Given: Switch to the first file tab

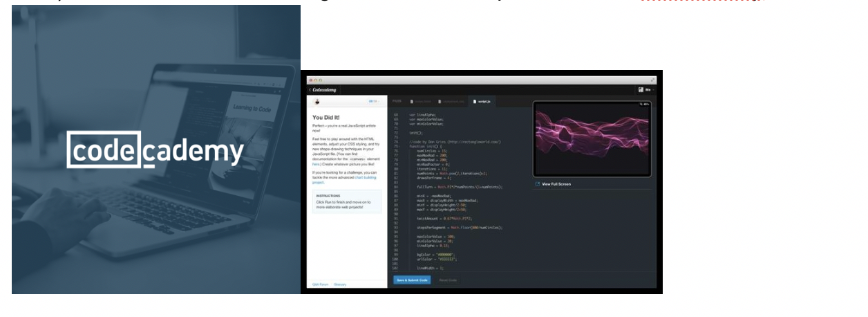Looking at the screenshot, I should (420, 102).
